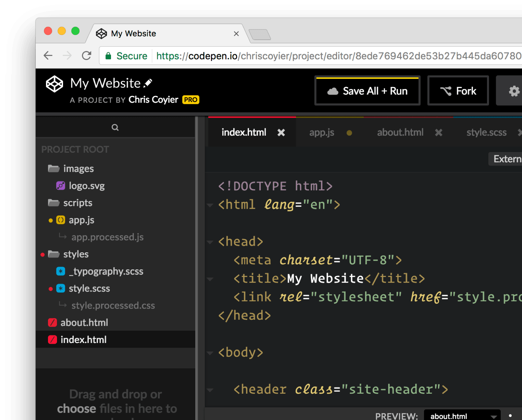Edit project title with the pencil icon
Viewport: 522px width, 420px height.
pyautogui.click(x=148, y=83)
